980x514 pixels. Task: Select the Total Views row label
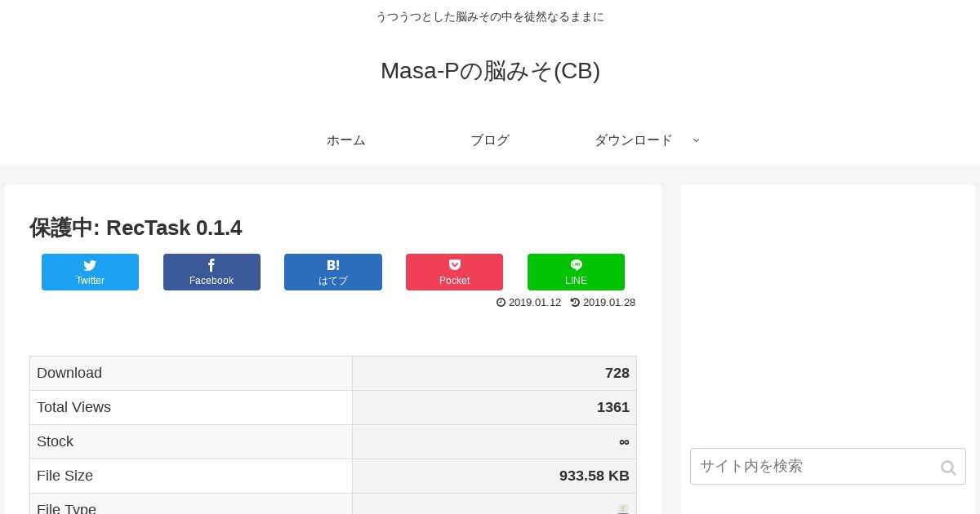(73, 407)
